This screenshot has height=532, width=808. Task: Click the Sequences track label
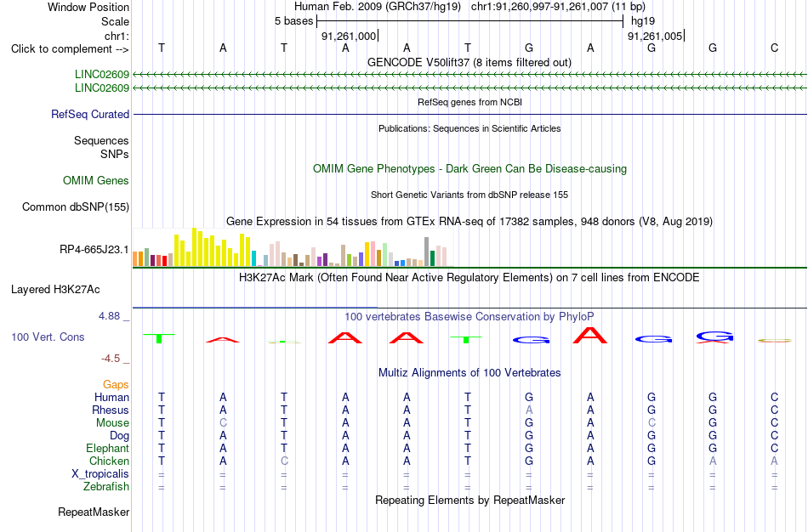click(x=101, y=140)
